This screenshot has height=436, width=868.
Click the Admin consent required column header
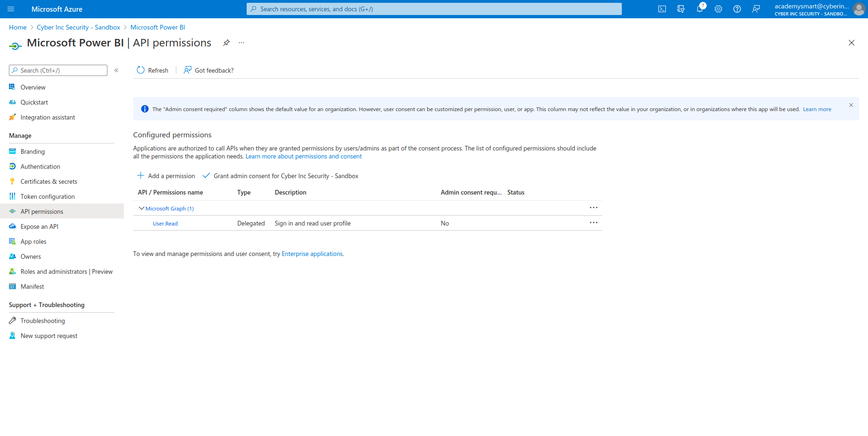tap(471, 192)
